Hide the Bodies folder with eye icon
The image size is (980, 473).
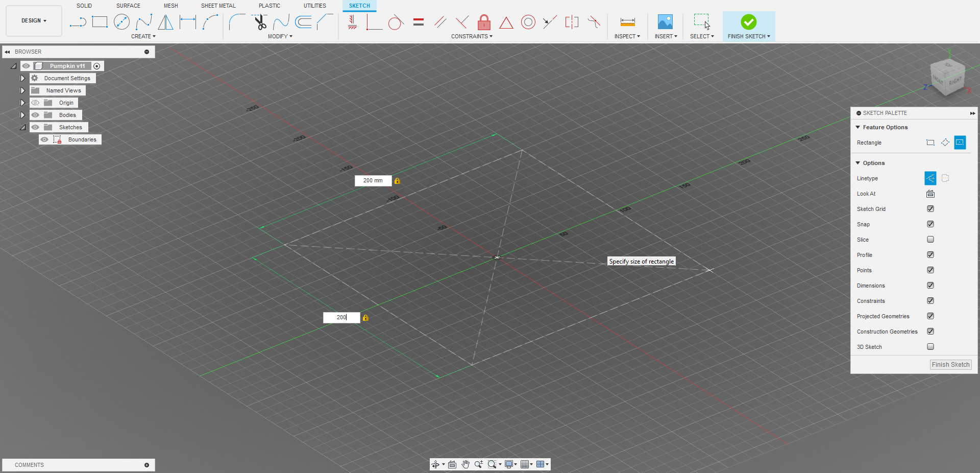click(35, 115)
